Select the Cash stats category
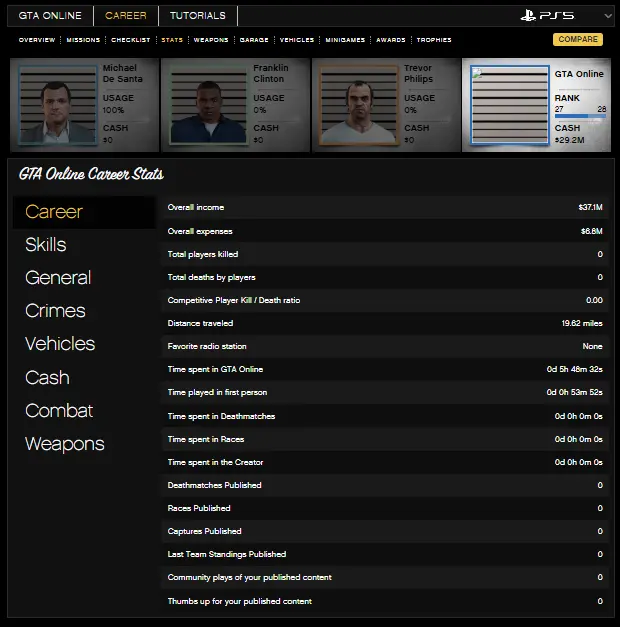620x627 pixels. [x=47, y=378]
